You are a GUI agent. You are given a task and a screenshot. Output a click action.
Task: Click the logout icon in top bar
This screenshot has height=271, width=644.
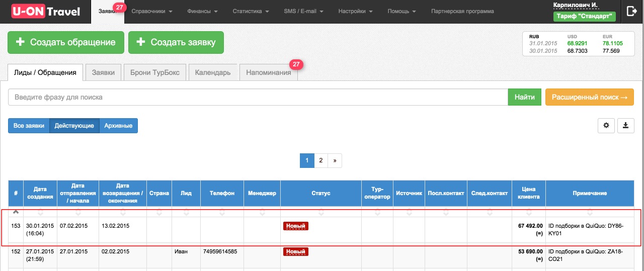(x=632, y=11)
